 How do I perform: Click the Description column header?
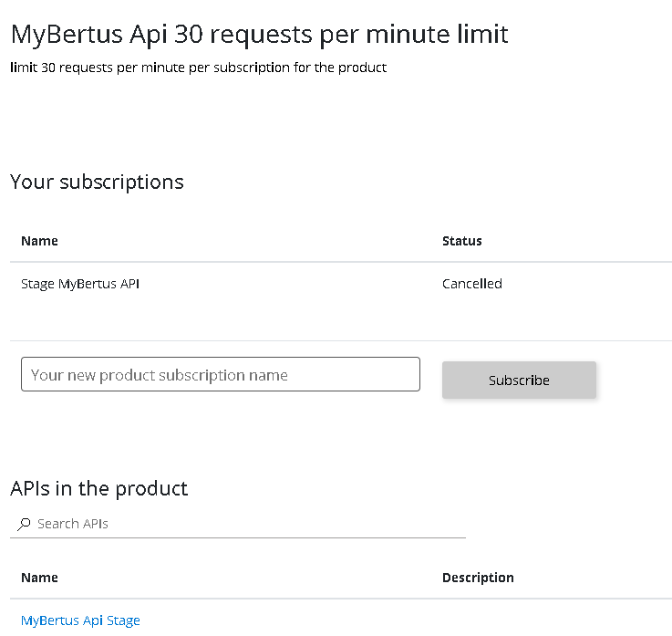coord(478,578)
